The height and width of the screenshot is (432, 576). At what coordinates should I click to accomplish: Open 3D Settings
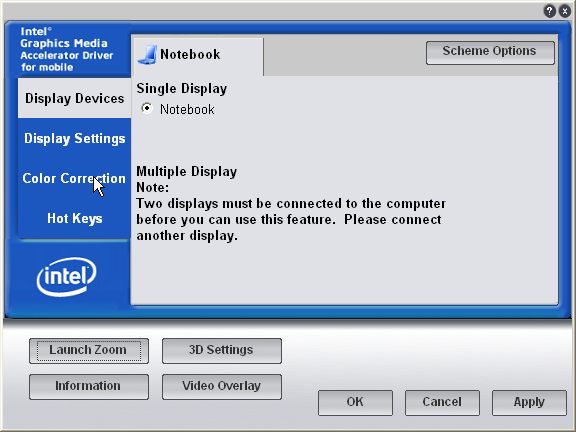point(222,351)
